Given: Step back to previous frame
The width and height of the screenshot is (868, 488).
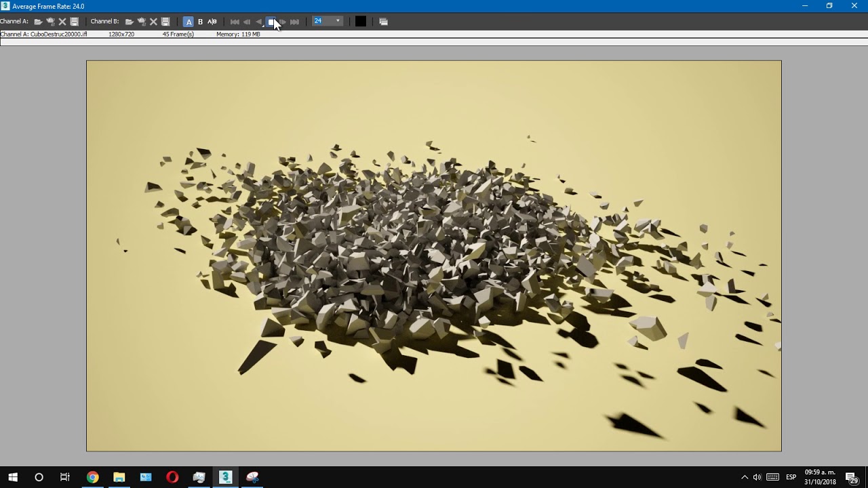Looking at the screenshot, I should pyautogui.click(x=247, y=22).
